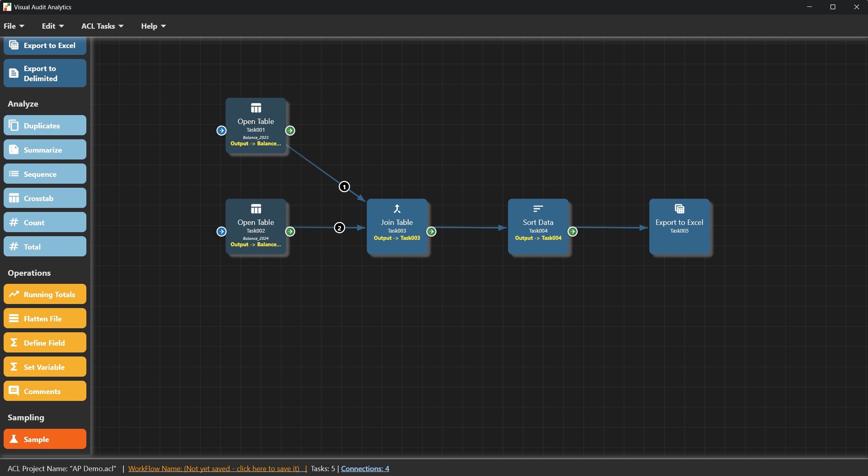Click the Sort Data node icon
Viewport: 868px width, 476px height.
coord(538,209)
